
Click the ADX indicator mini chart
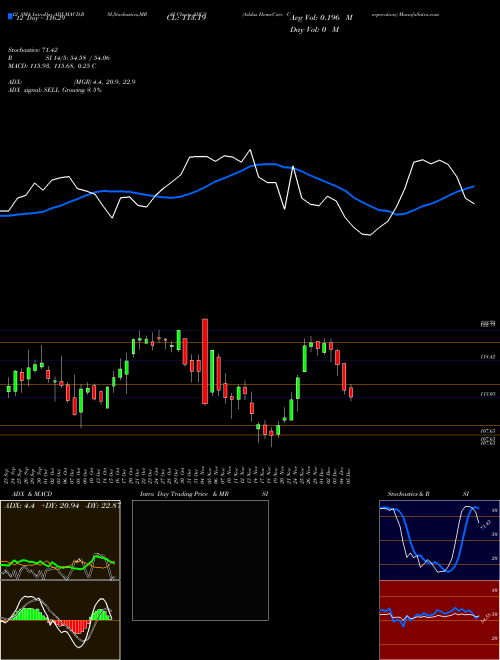tap(60, 540)
